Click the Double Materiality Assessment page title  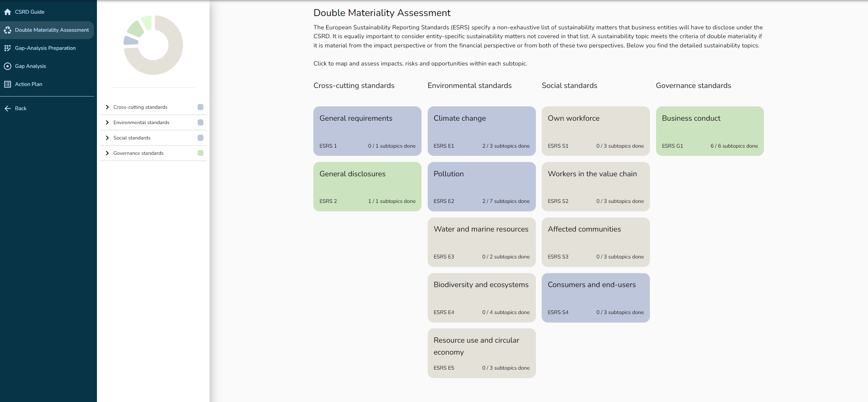click(382, 13)
